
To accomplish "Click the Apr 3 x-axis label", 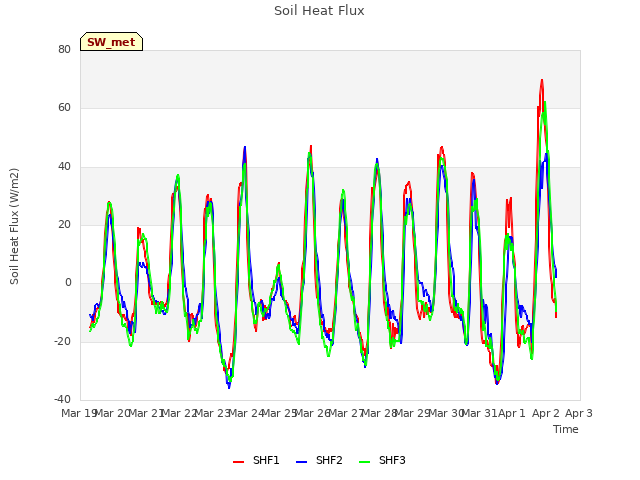I will point(578,413).
